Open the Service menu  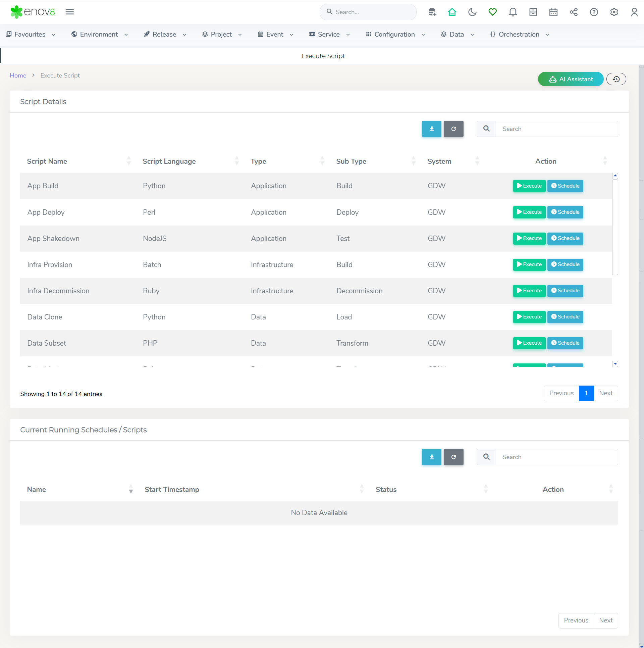[329, 34]
